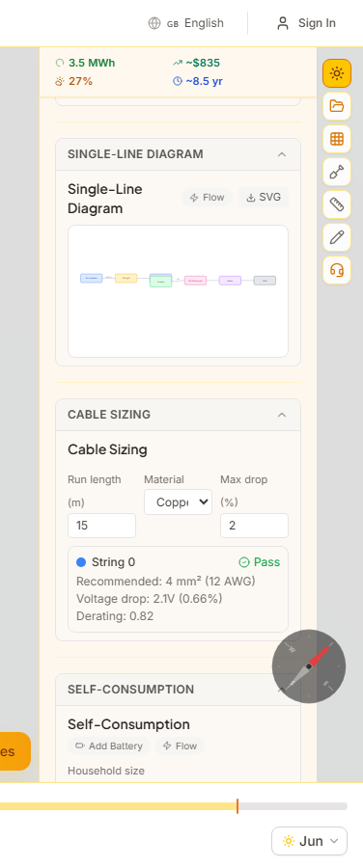
Task: Click the globe language icon
Action: point(154,23)
